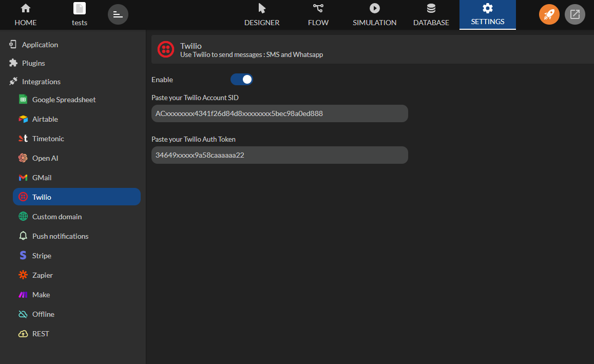Expand the Plugins section
The image size is (594, 364).
tap(33, 63)
